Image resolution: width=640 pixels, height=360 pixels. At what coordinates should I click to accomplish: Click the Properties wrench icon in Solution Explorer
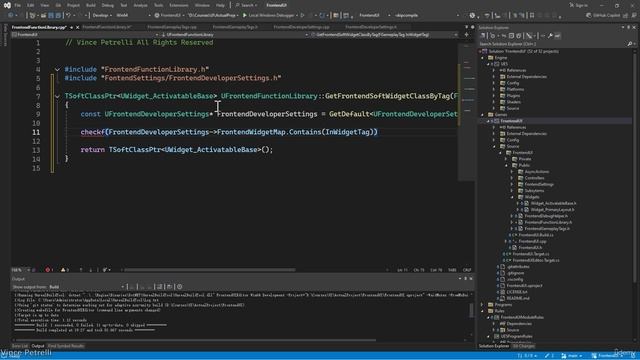(550, 36)
